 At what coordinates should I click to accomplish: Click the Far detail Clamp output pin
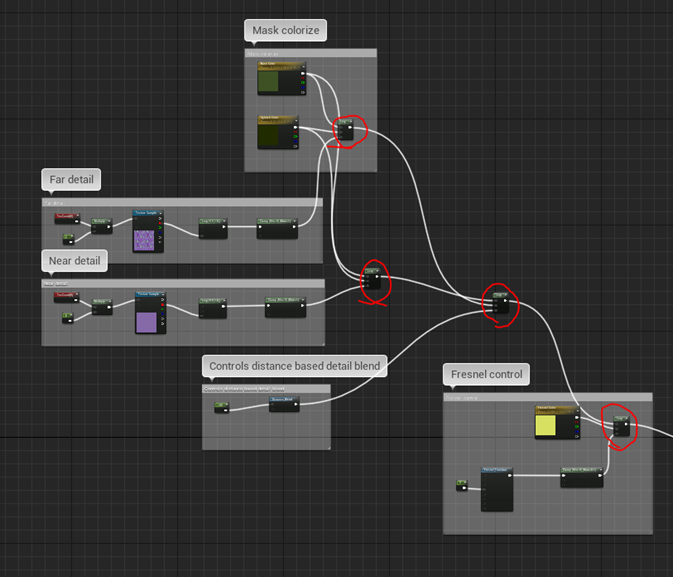(x=294, y=226)
